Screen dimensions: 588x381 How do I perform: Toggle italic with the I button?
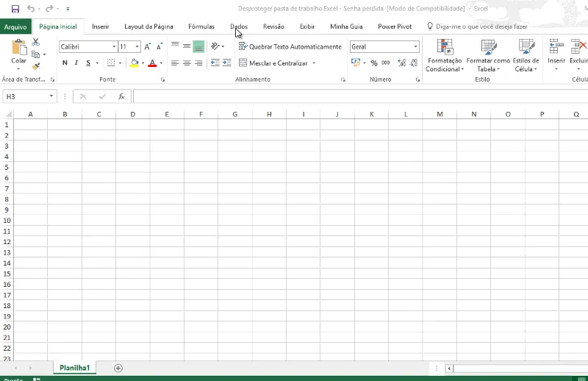pyautogui.click(x=76, y=63)
